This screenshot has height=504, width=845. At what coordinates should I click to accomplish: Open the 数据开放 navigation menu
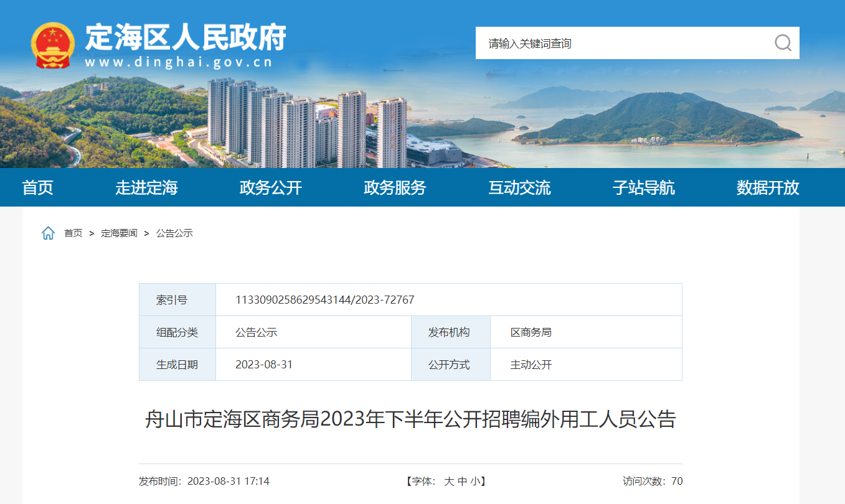click(768, 187)
